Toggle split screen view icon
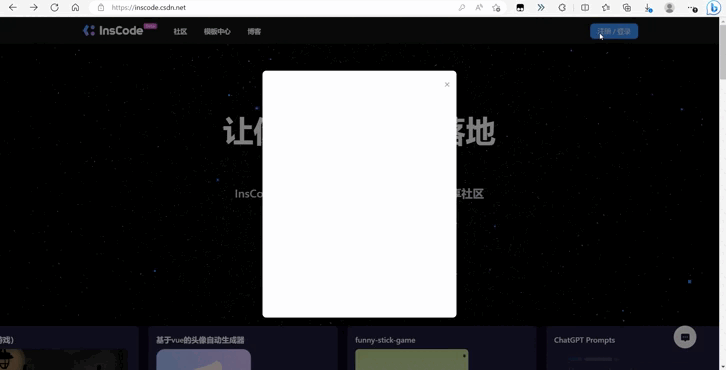 pyautogui.click(x=585, y=7)
